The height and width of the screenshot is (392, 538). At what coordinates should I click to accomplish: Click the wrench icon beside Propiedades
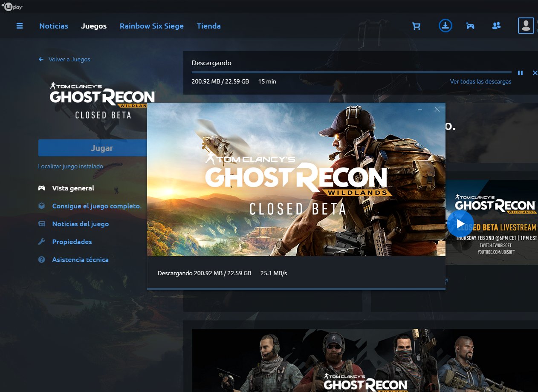(x=42, y=242)
